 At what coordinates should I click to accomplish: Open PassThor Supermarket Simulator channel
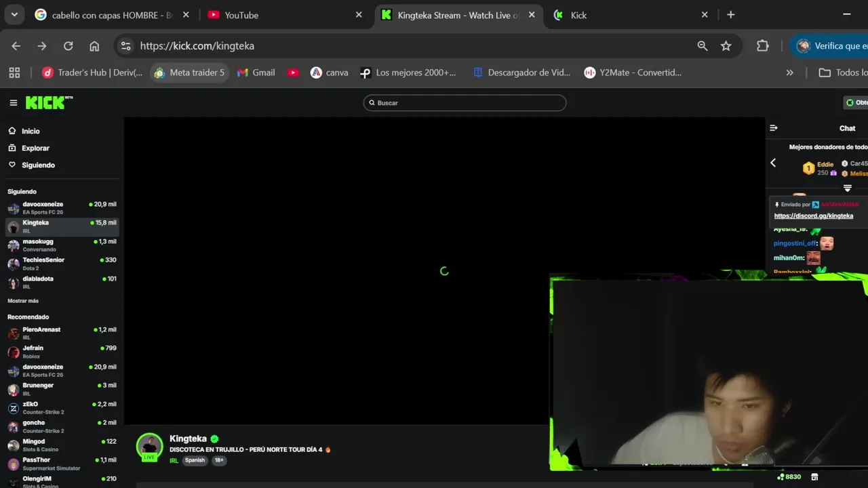tap(62, 464)
